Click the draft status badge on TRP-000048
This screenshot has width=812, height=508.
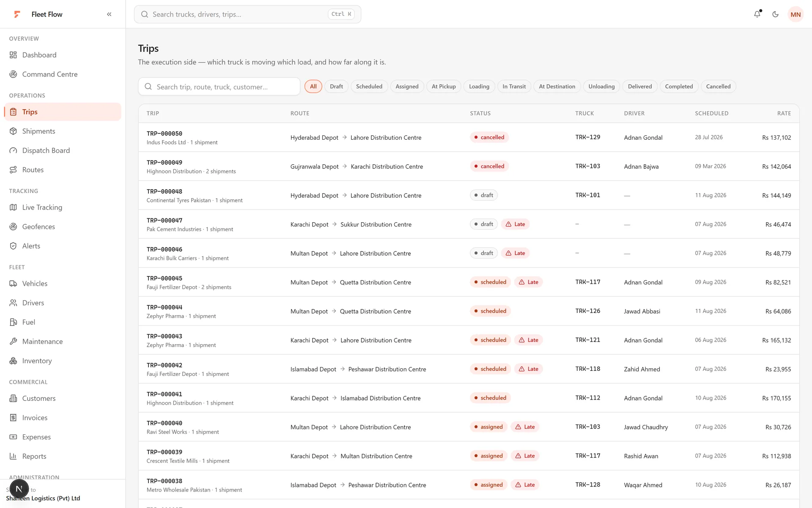click(484, 195)
